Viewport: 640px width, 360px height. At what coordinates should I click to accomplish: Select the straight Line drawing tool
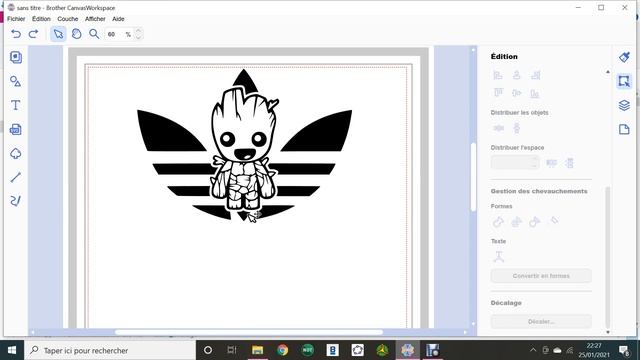point(16,177)
